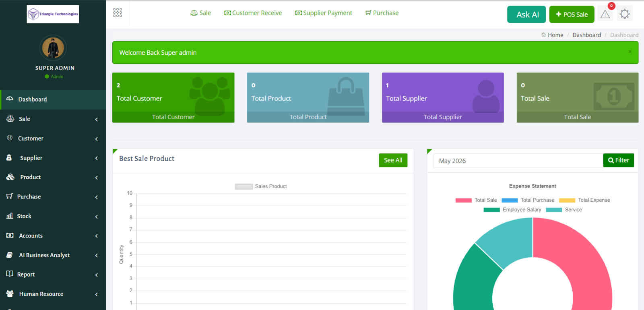644x310 pixels.
Task: Go to Home via breadcrumb link
Action: [x=555, y=35]
